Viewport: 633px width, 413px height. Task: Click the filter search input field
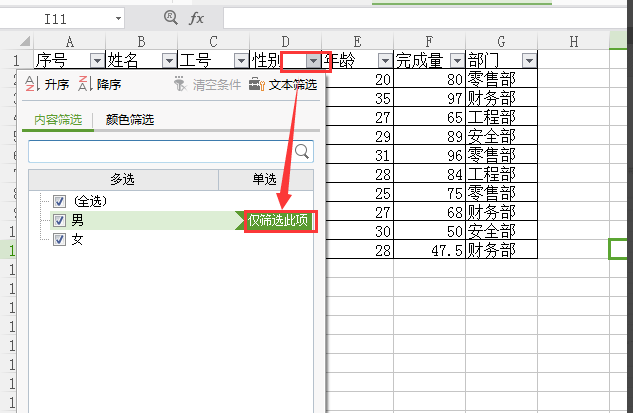coord(158,151)
